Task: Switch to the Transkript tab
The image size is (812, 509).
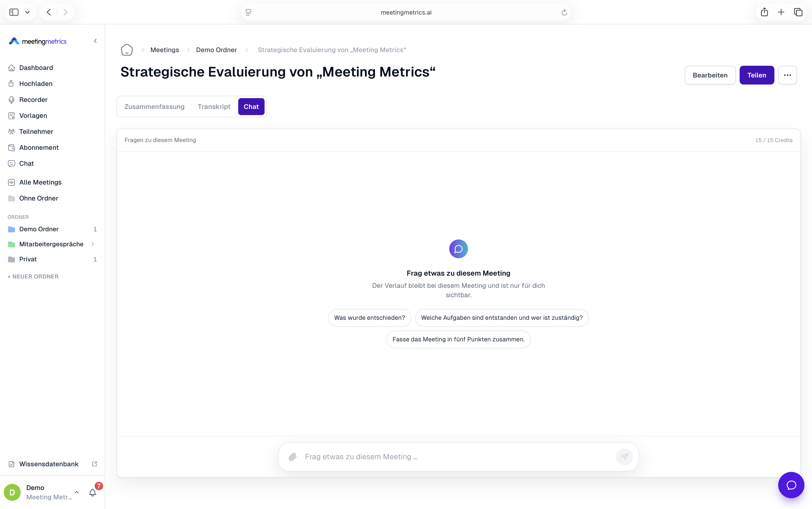Action: 214,107
